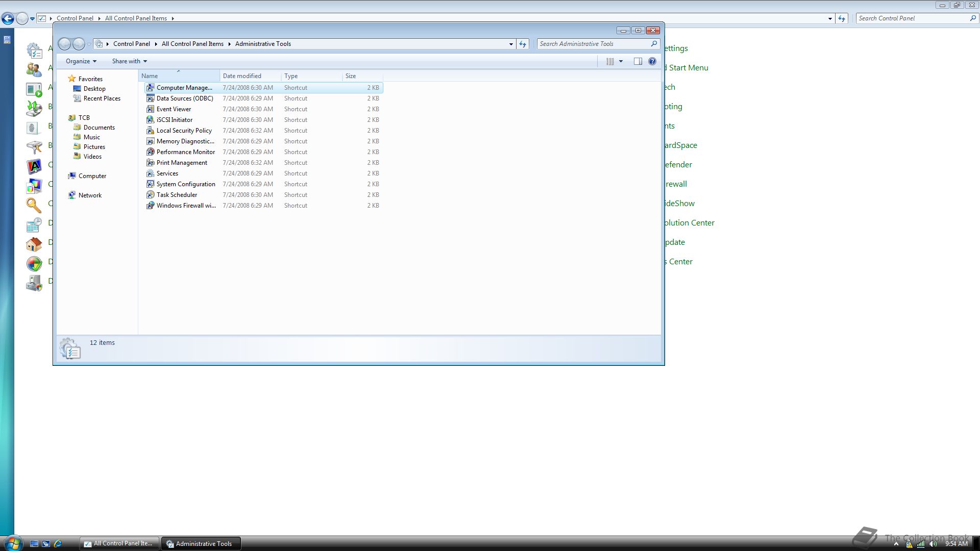Expand the view options dropdown arrow

pyautogui.click(x=621, y=61)
